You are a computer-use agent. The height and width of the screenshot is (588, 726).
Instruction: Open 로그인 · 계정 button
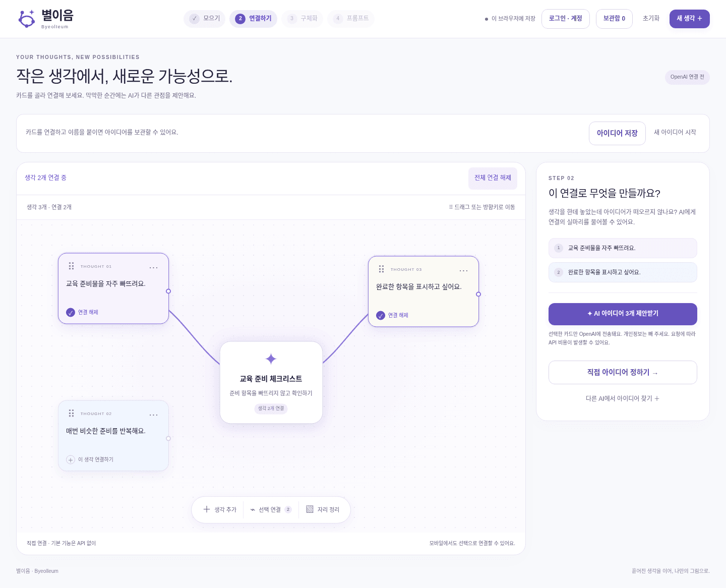(566, 19)
